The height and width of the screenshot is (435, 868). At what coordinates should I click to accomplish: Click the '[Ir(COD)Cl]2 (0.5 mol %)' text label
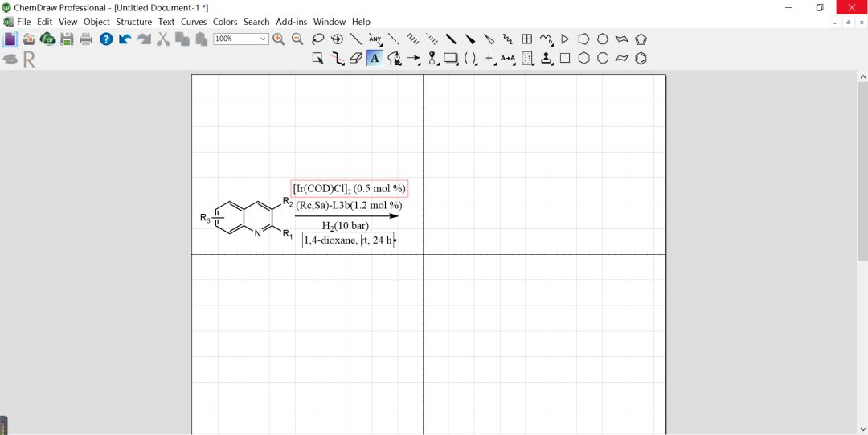(x=350, y=188)
